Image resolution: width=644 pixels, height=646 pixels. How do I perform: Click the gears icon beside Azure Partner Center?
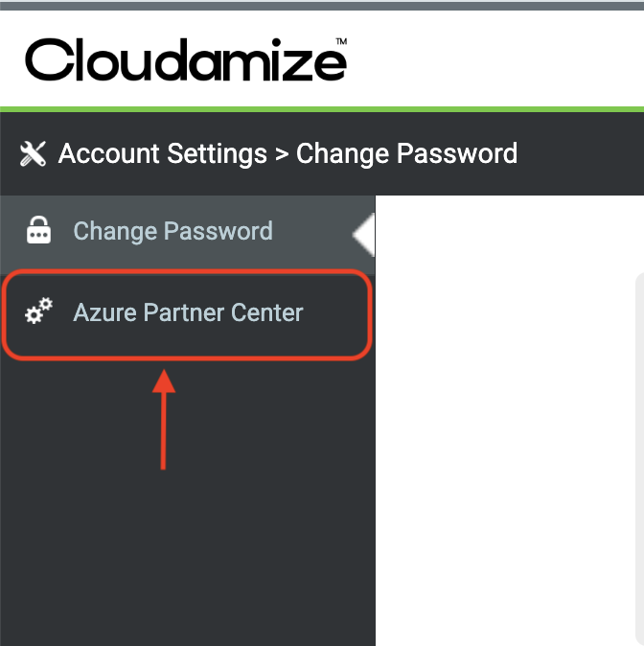point(39,311)
